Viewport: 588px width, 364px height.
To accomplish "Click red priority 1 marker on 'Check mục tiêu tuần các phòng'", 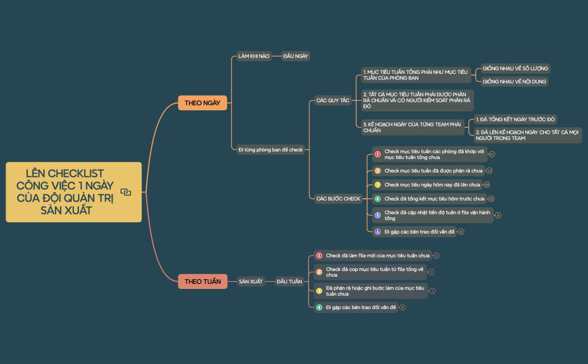I will (377, 154).
